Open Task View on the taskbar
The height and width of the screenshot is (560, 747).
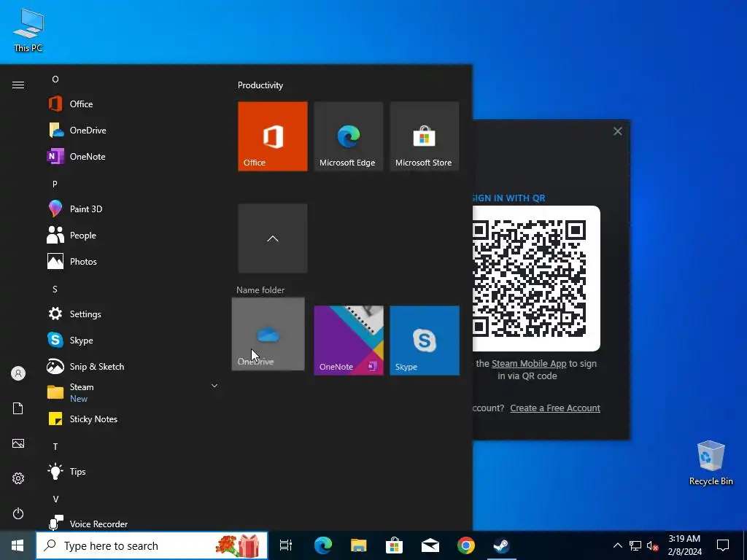286,545
